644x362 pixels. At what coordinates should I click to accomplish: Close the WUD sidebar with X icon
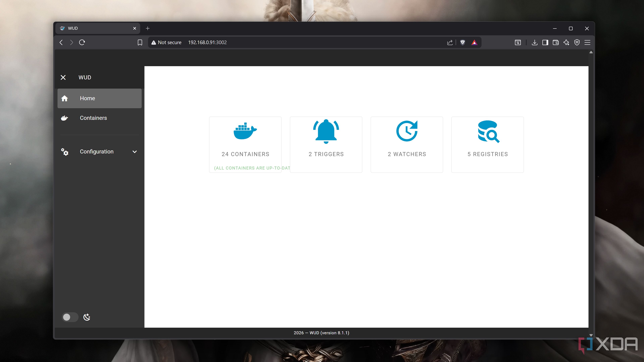[x=63, y=77]
